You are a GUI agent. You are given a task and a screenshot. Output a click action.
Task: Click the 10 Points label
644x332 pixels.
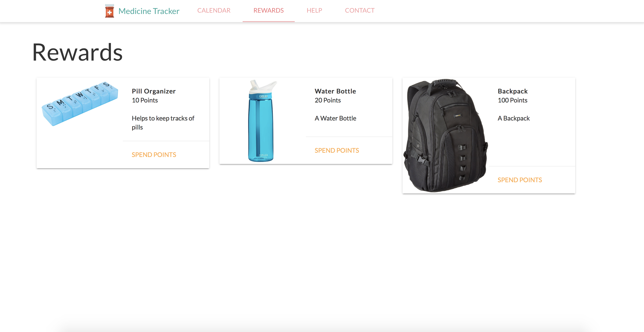pos(145,100)
